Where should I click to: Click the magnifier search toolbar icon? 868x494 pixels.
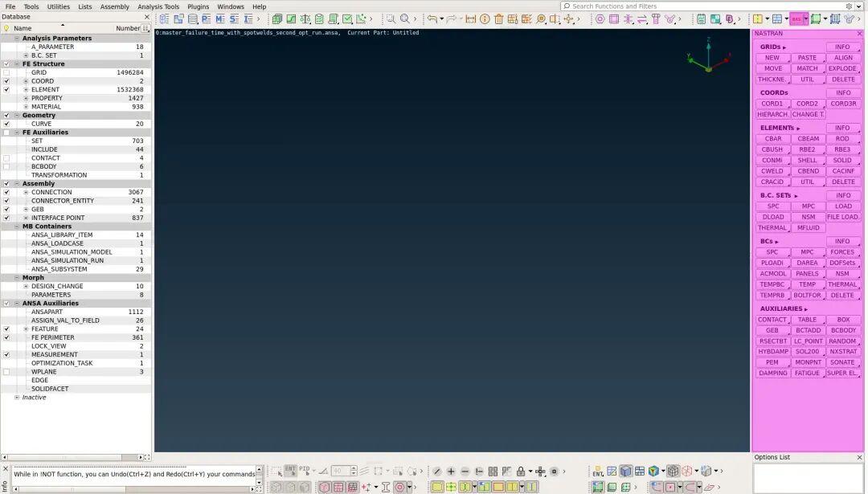tap(404, 18)
